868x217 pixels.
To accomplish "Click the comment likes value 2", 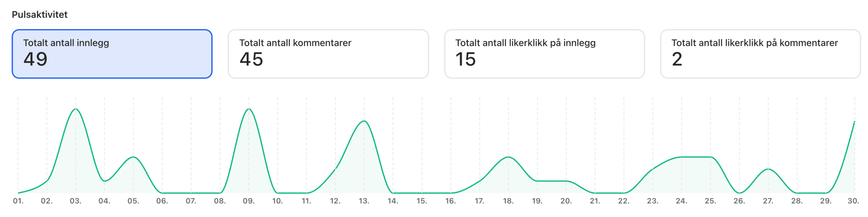I will [677, 59].
